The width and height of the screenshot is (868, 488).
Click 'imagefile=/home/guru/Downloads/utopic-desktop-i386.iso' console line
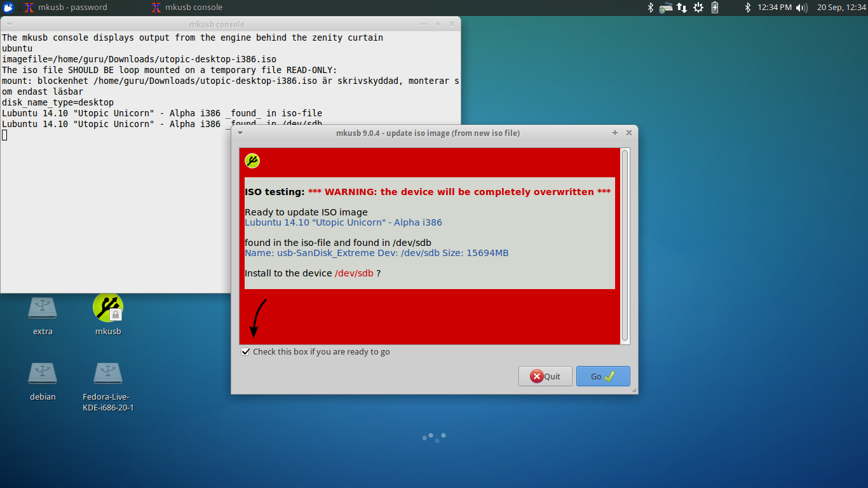(x=139, y=59)
